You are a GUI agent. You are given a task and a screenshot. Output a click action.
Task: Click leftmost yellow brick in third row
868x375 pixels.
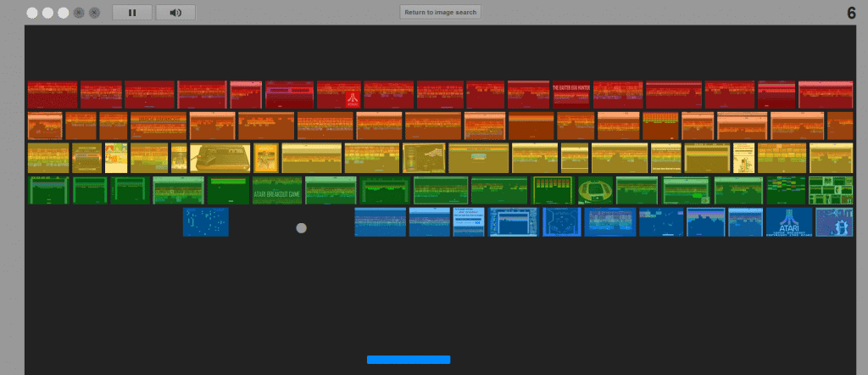coord(48,158)
